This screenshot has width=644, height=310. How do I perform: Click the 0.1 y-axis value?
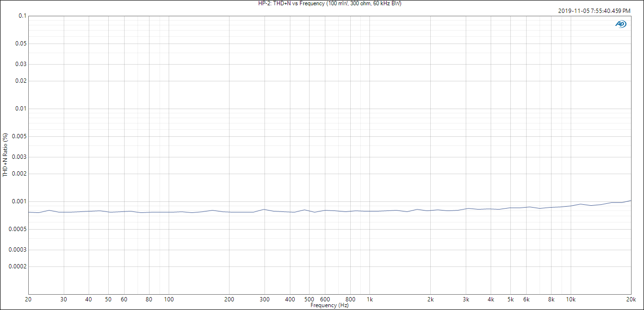(x=22, y=16)
